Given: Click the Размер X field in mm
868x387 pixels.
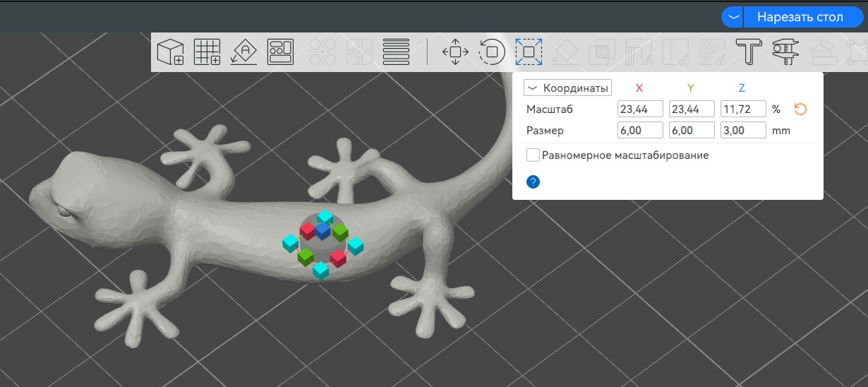Looking at the screenshot, I should pyautogui.click(x=640, y=131).
